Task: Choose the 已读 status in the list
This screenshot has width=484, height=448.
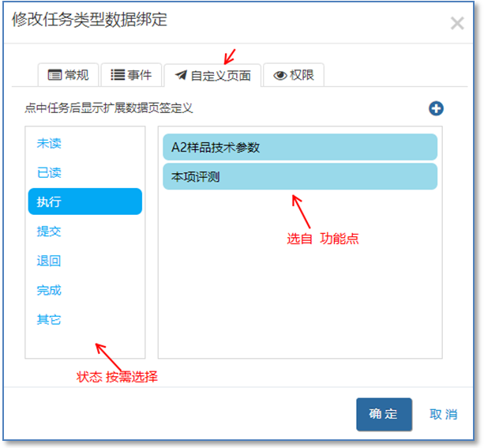Action: pyautogui.click(x=49, y=172)
